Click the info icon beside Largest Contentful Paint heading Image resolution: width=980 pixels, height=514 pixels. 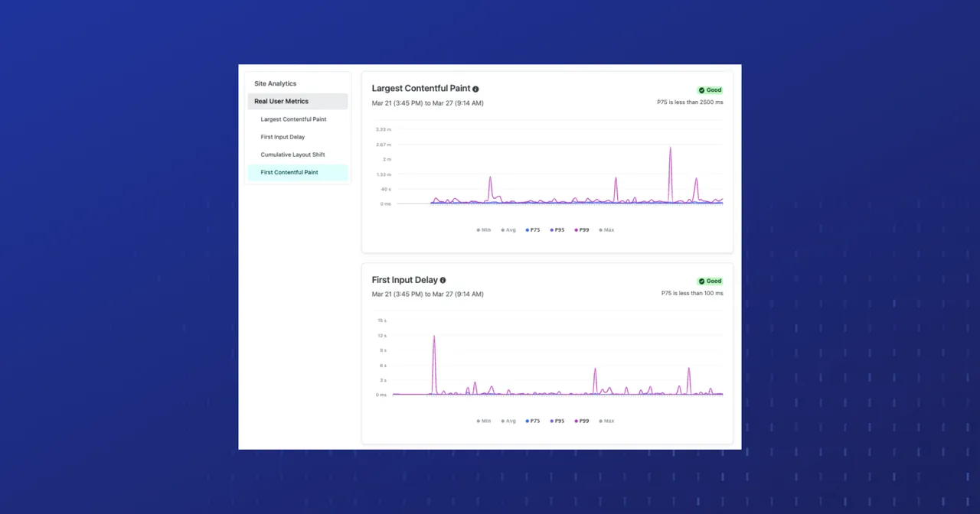click(x=475, y=89)
